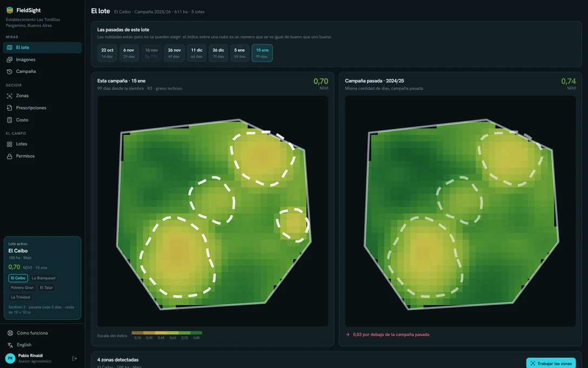
Task: Select the 15 ene pass
Action: [x=262, y=53]
